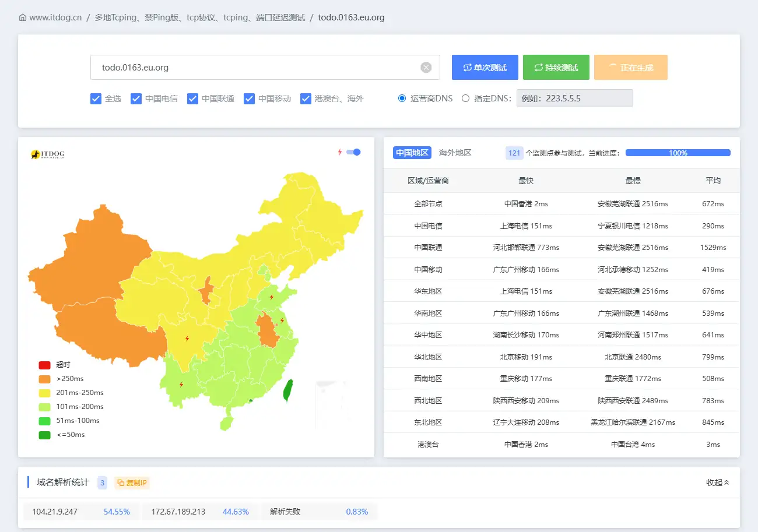Image resolution: width=758 pixels, height=532 pixels.
Task: Click the 港澳台 row label
Action: pyautogui.click(x=429, y=445)
